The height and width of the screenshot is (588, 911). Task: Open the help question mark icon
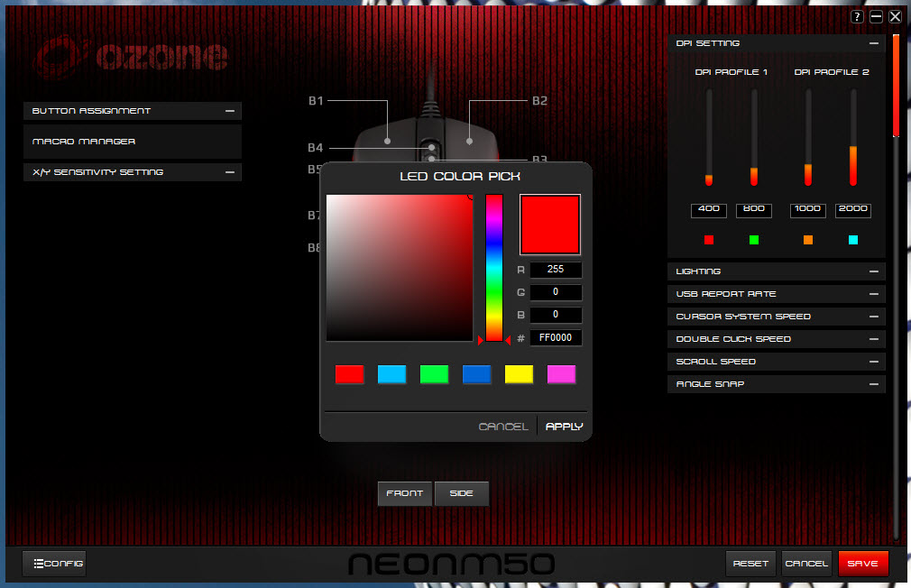point(857,17)
